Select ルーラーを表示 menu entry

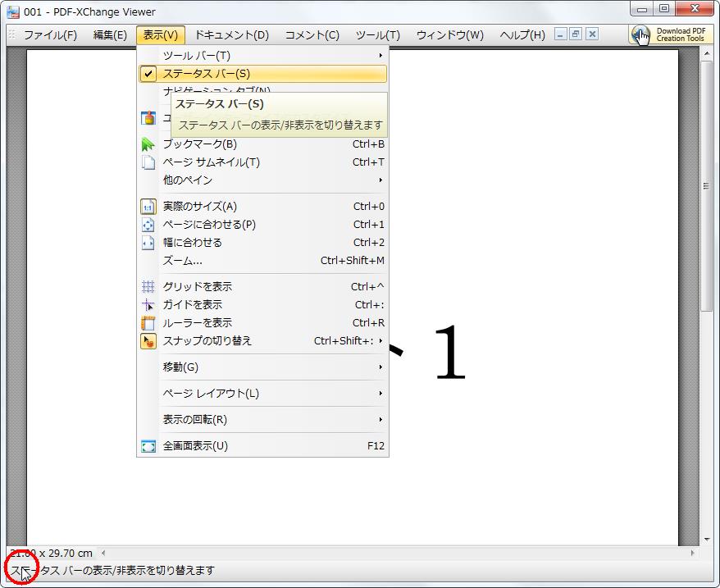(x=262, y=323)
